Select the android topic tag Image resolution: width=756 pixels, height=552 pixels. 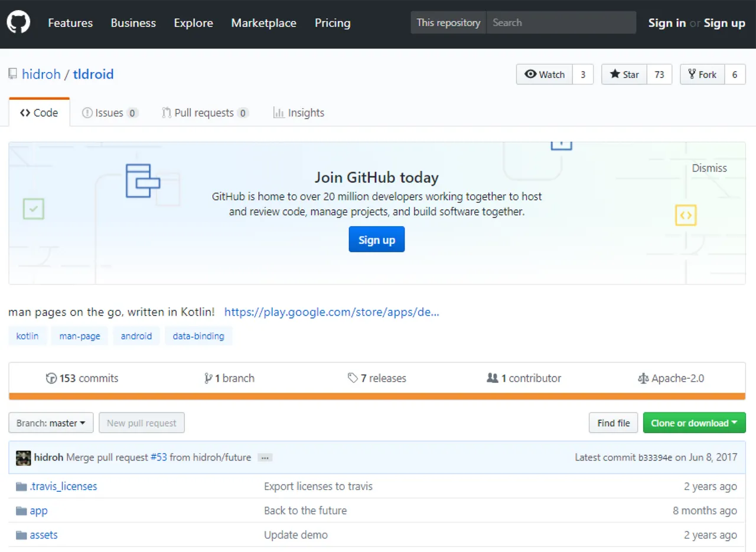click(136, 336)
